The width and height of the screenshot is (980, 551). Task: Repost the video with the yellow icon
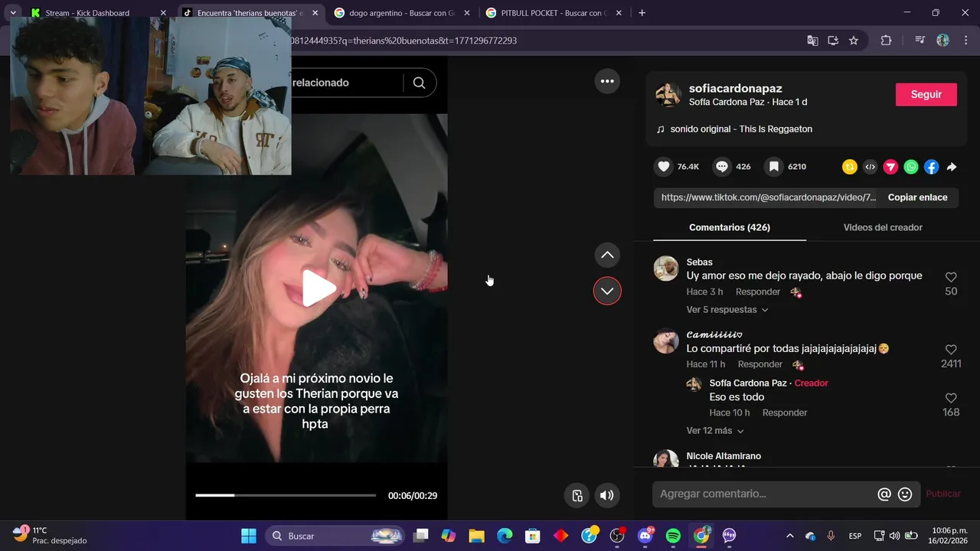point(850,167)
